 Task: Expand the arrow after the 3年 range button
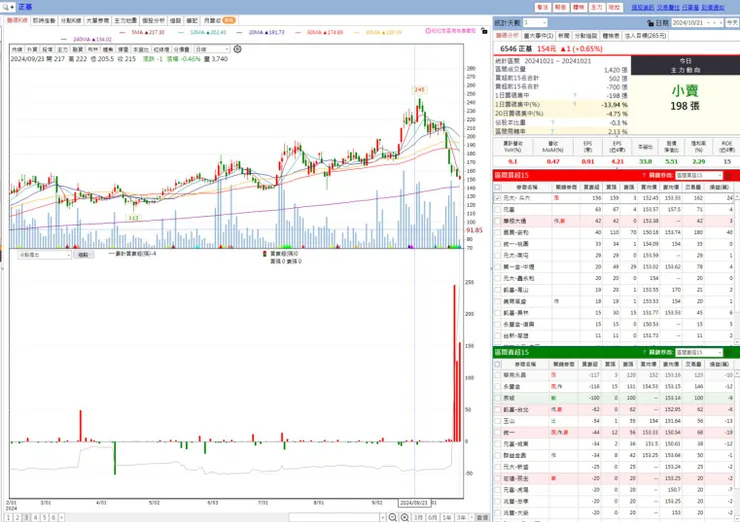coord(471,518)
